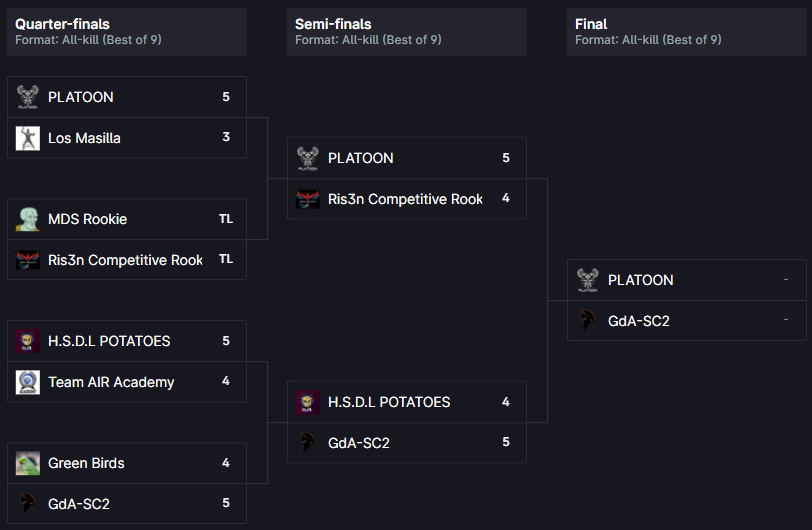The image size is (812, 530).
Task: Select the Quarter-finals round header
Action: pyautogui.click(x=62, y=24)
